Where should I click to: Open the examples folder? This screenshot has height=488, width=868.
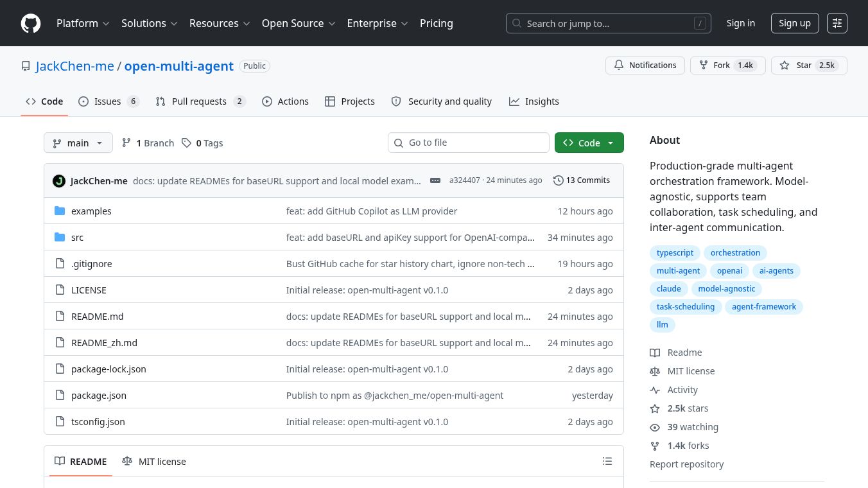tap(91, 211)
